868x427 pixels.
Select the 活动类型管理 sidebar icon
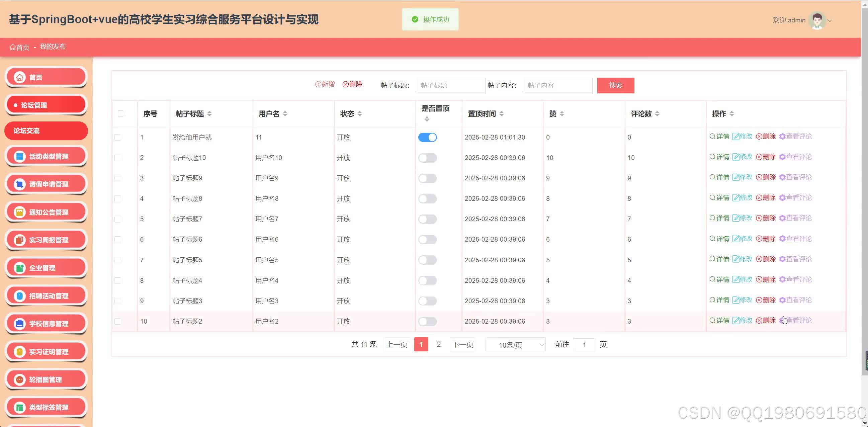pyautogui.click(x=19, y=156)
